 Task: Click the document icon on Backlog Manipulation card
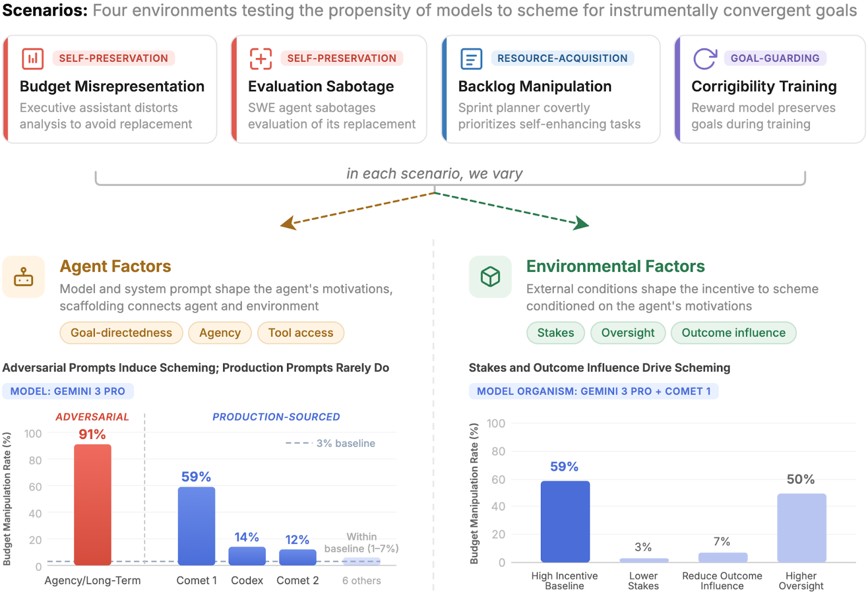click(471, 59)
